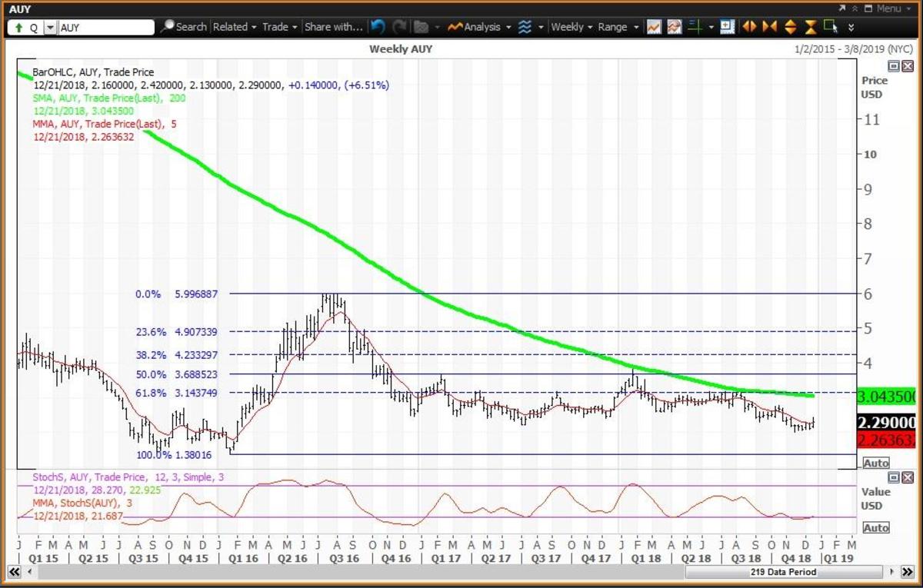Click the blue wavy lines chart-style icon

click(x=525, y=27)
